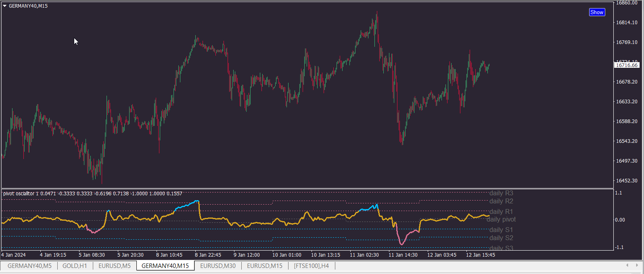This screenshot has width=644, height=274.
Task: Open the GERMANY40,M15 chart dropdown triangle
Action: 5,6
